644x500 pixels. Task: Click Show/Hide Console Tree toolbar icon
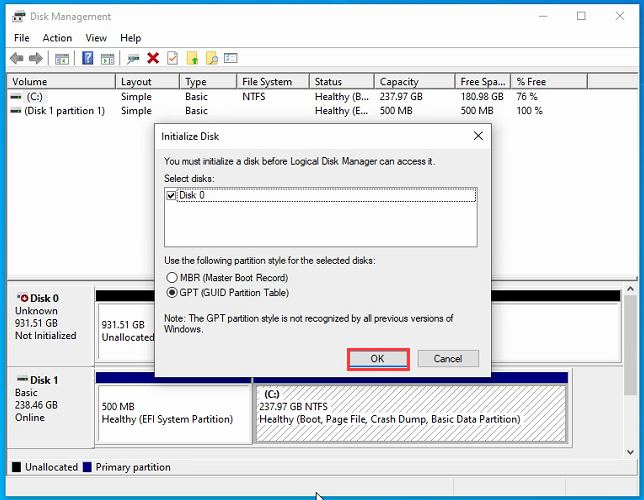(x=62, y=59)
